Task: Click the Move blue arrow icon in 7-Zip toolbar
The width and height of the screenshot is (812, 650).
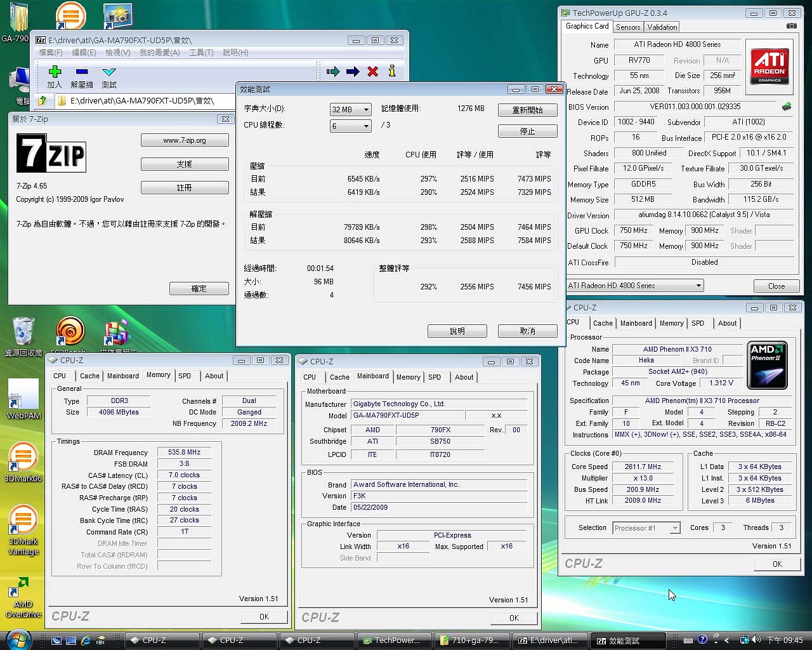Action: point(353,71)
